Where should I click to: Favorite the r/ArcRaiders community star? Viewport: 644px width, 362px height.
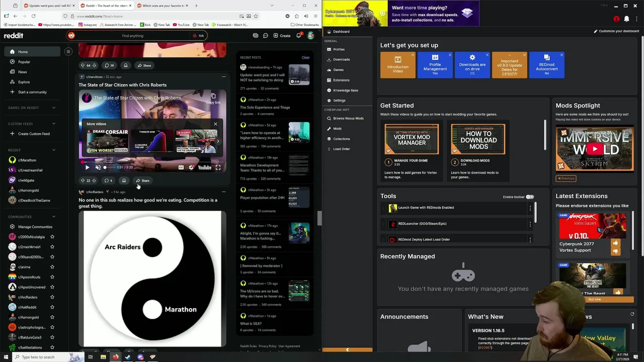(52, 297)
